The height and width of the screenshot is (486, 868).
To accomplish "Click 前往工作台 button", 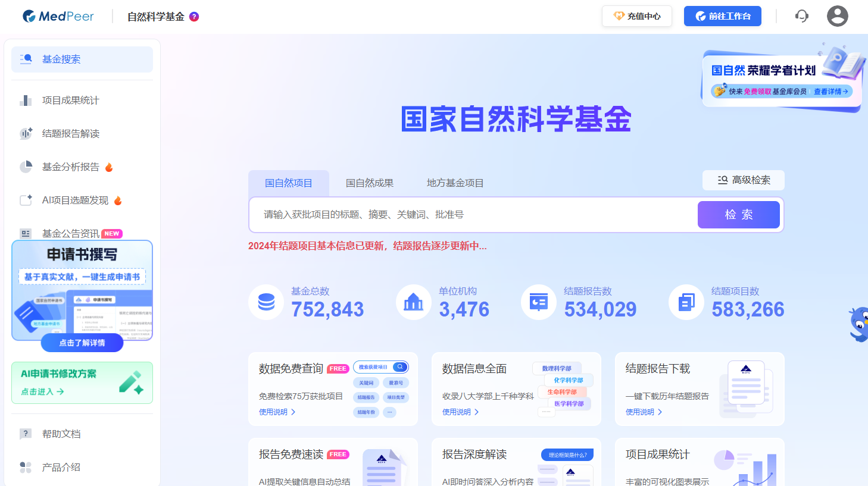I will 723,16.
